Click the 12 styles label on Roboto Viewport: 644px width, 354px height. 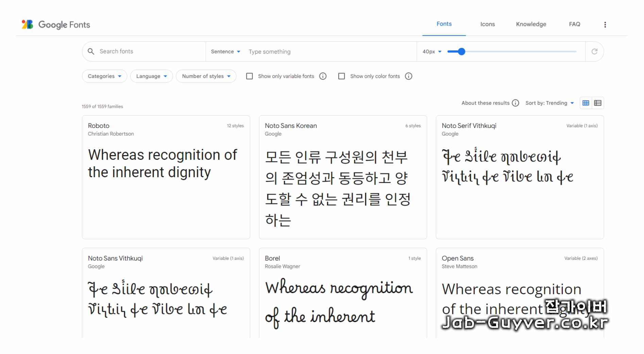tap(235, 126)
